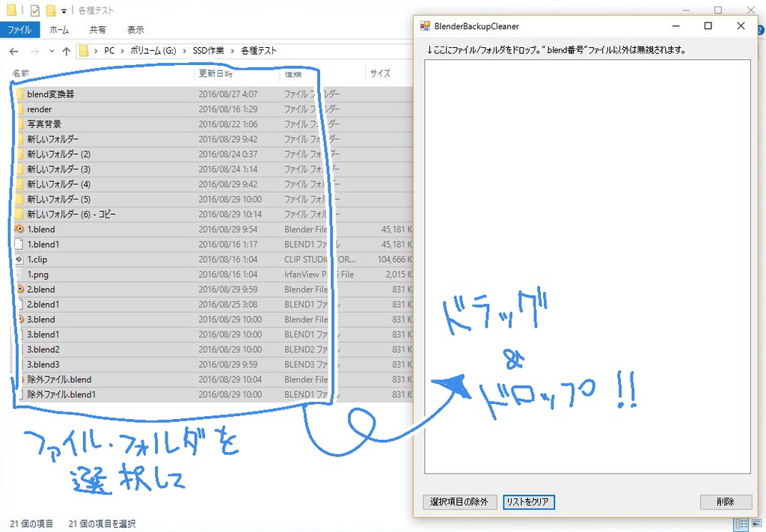Maximize the BlenderBackupCleaner window
Viewport: 766px width, 532px height.
[708, 26]
